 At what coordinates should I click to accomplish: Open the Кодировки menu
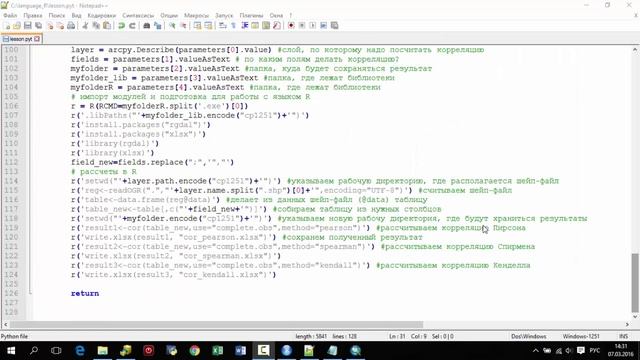coord(102,16)
